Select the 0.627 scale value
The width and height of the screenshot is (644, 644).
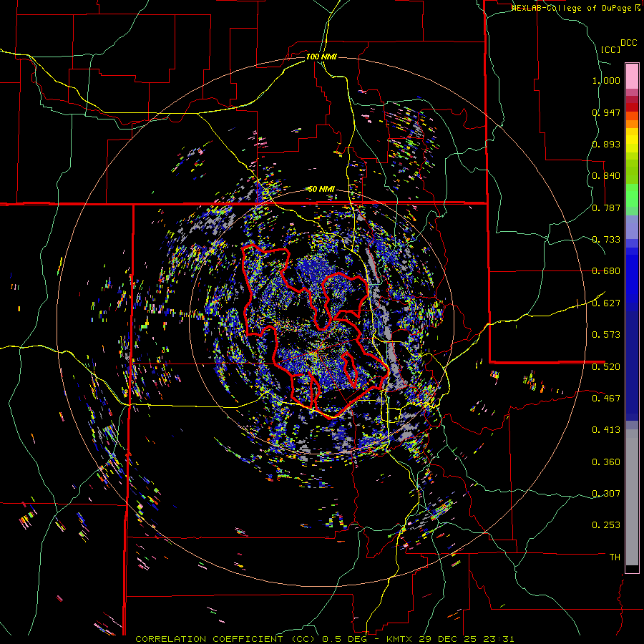coord(606,303)
